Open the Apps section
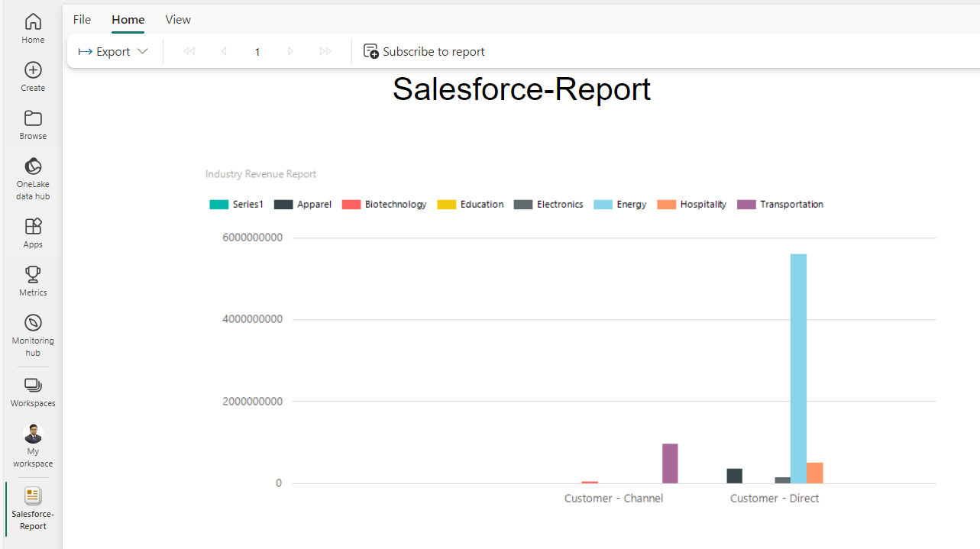 pyautogui.click(x=33, y=233)
